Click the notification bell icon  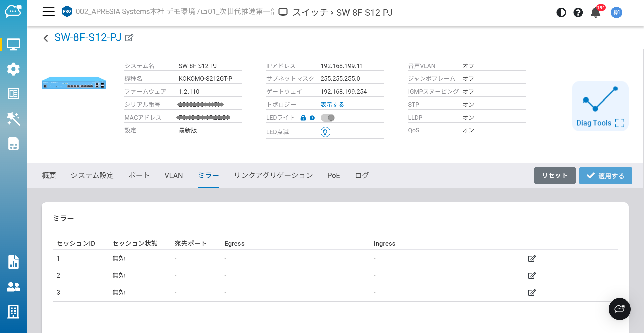(x=595, y=13)
